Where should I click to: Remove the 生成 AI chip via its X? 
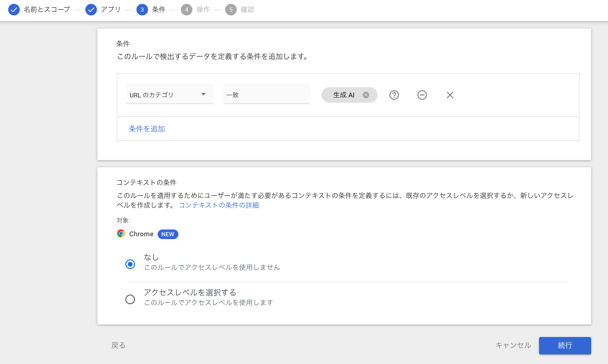(x=366, y=95)
